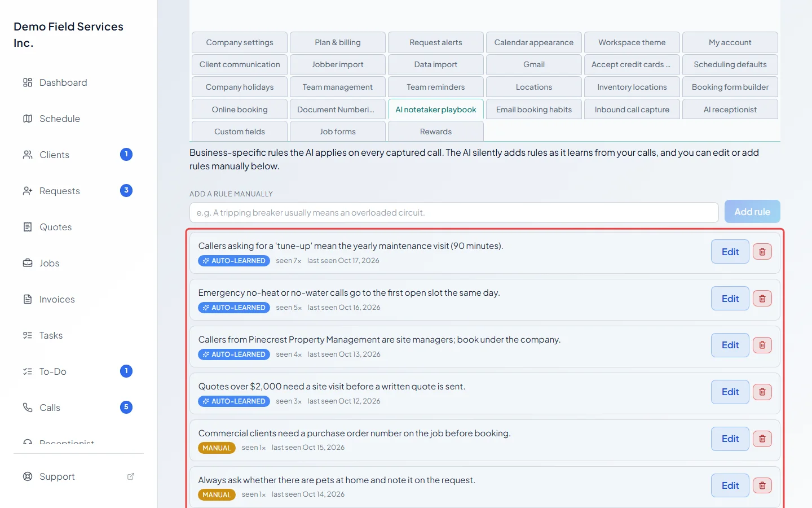Edit the emergency no-heat rule
The image size is (812, 508).
click(730, 299)
